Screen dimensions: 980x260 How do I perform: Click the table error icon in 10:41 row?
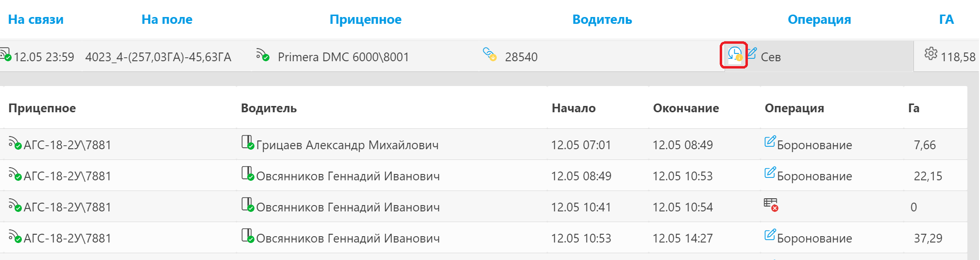pos(771,205)
